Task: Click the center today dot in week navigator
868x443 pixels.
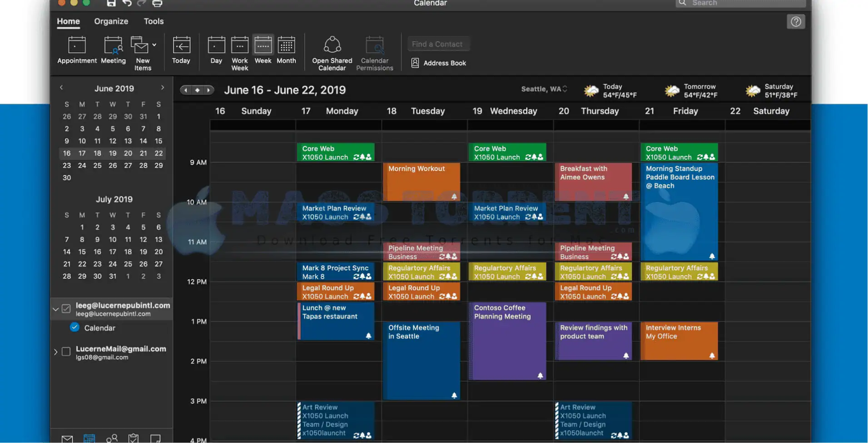Action: point(197,90)
